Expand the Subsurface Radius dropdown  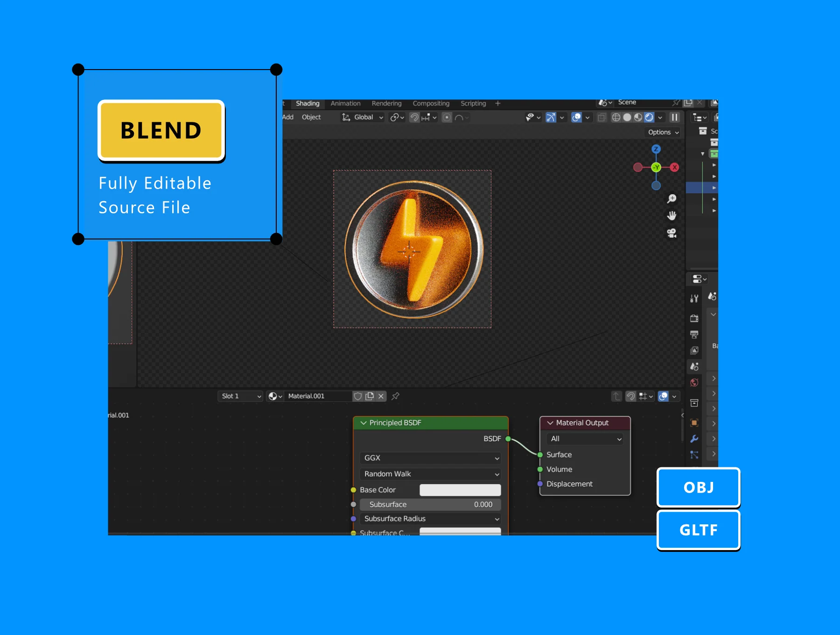pyautogui.click(x=430, y=519)
